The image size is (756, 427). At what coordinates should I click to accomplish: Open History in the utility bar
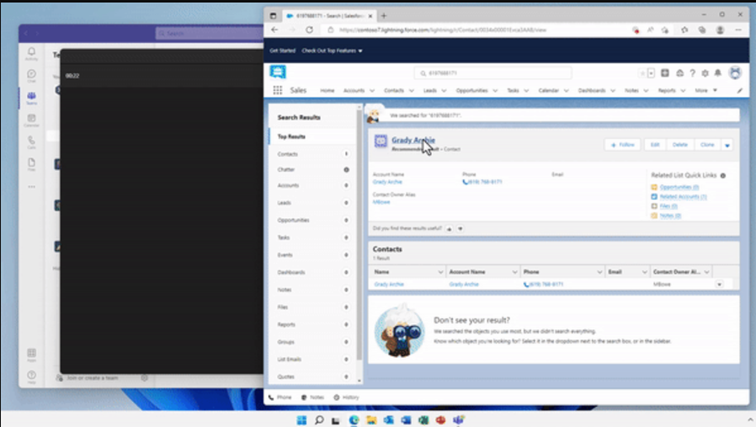tap(346, 398)
